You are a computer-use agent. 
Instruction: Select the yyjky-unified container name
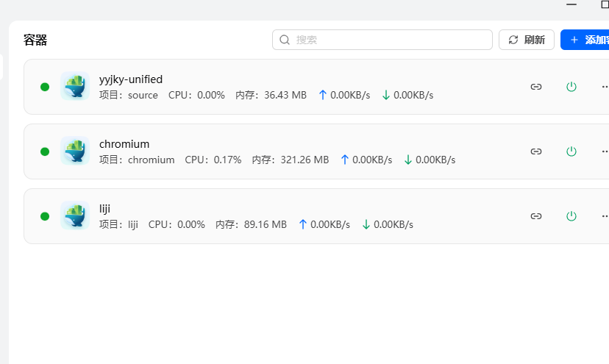coord(131,79)
